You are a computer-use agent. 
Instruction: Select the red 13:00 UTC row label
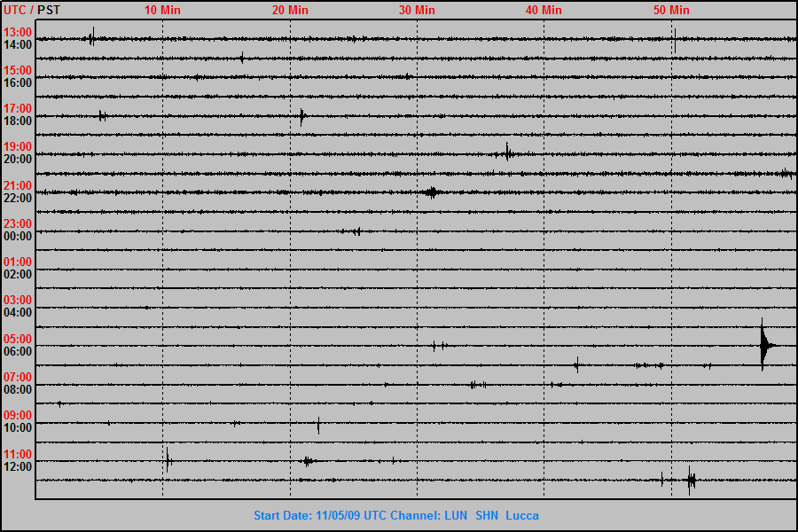pyautogui.click(x=18, y=32)
